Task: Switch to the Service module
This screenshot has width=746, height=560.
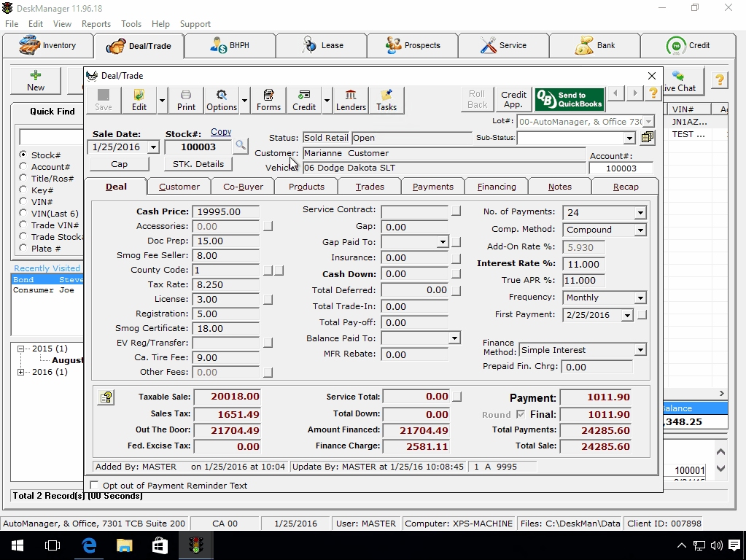Action: coord(503,44)
